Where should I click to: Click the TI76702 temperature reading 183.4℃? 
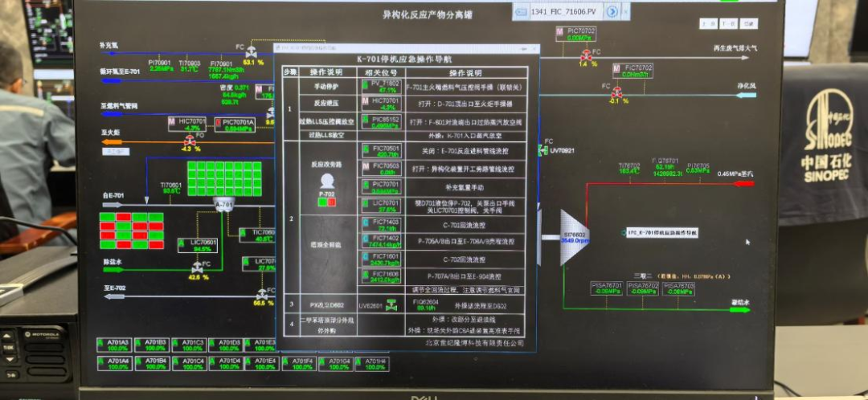[629, 172]
